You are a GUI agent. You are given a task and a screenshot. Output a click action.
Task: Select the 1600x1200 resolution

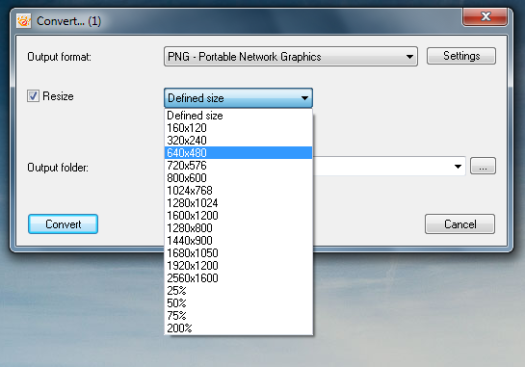pos(238,215)
